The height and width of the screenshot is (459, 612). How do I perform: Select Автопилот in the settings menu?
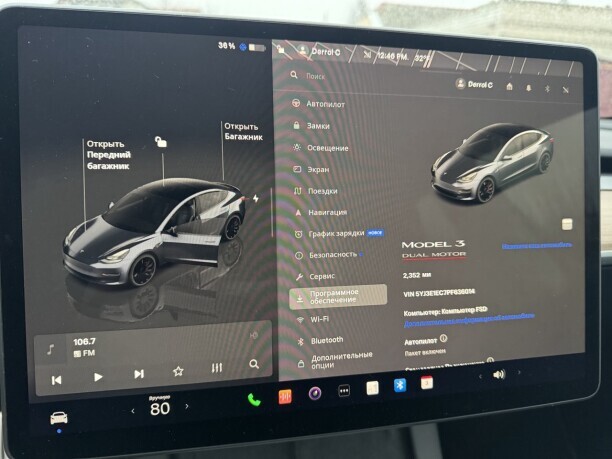pos(325,104)
